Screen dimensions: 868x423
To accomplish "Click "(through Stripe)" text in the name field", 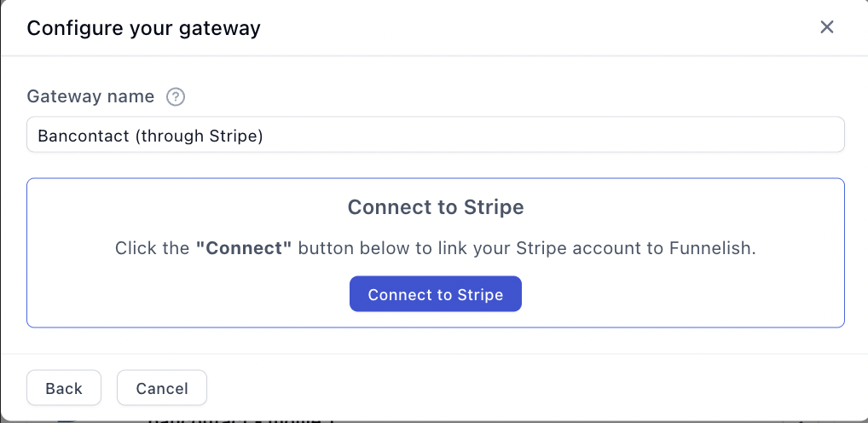I will [199, 136].
